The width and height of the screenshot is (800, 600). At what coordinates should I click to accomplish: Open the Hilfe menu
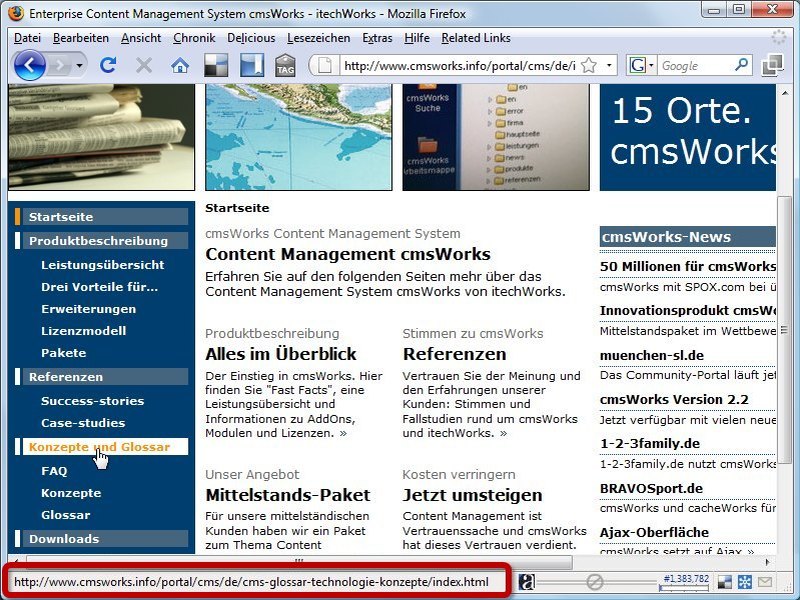[417, 38]
